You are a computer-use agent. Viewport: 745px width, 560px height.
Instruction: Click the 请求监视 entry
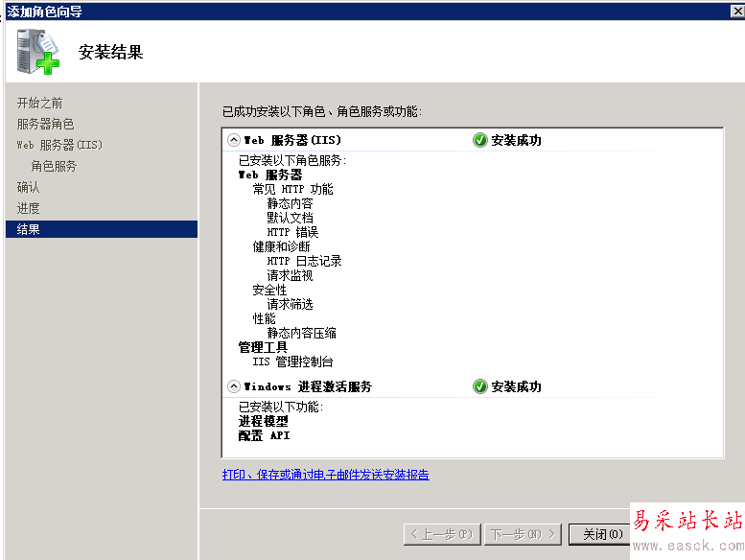290,275
